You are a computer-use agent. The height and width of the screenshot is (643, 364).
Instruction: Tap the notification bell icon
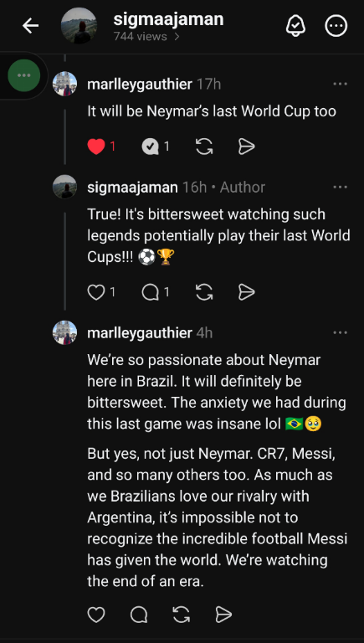(x=295, y=26)
